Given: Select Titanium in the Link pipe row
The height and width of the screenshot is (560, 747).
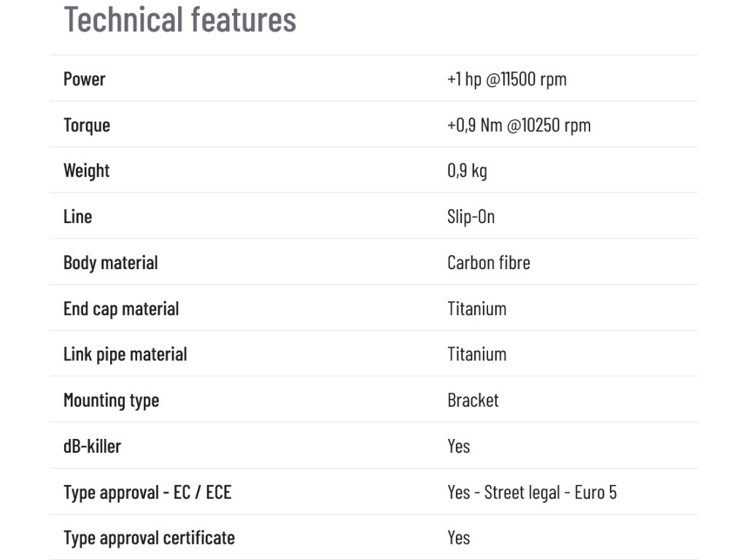Looking at the screenshot, I should click(476, 354).
